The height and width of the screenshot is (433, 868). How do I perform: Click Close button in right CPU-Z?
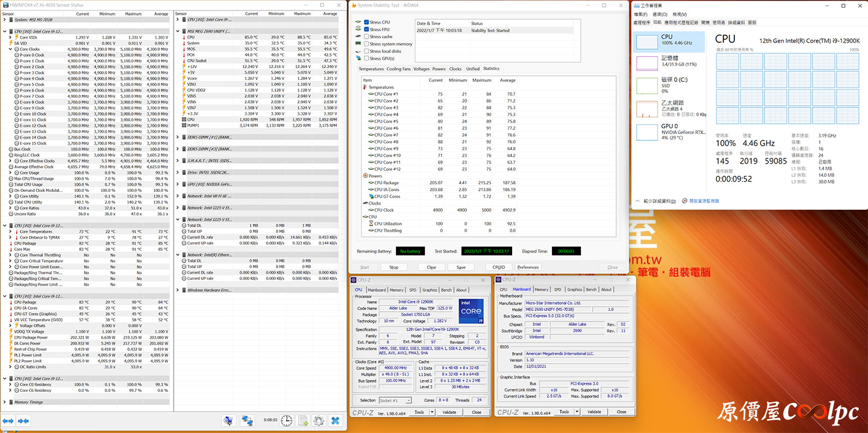pos(621,412)
